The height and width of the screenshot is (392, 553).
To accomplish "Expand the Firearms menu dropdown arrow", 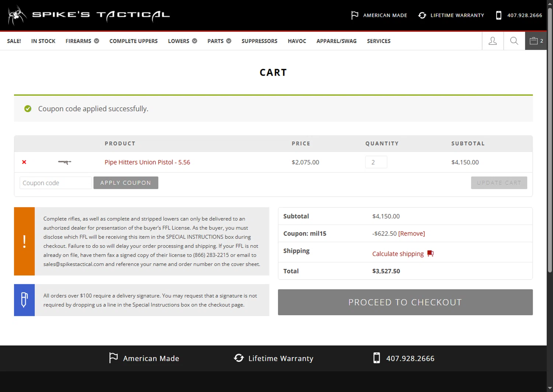I will coord(97,41).
